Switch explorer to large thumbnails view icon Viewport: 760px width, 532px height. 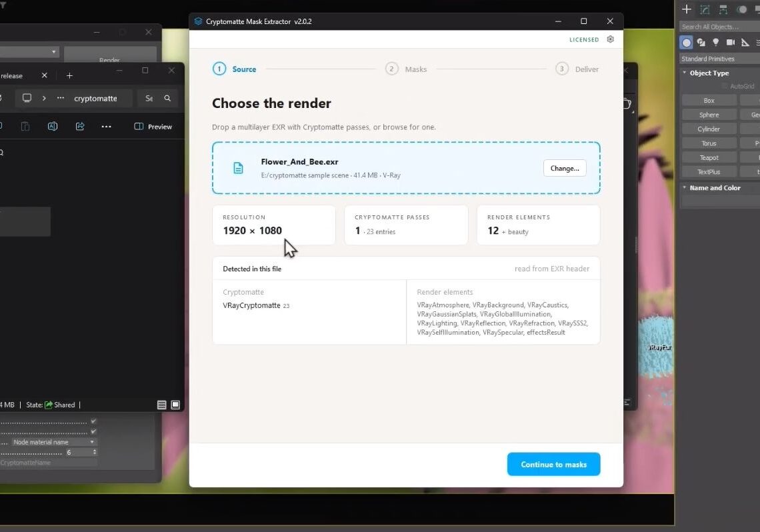click(x=175, y=405)
